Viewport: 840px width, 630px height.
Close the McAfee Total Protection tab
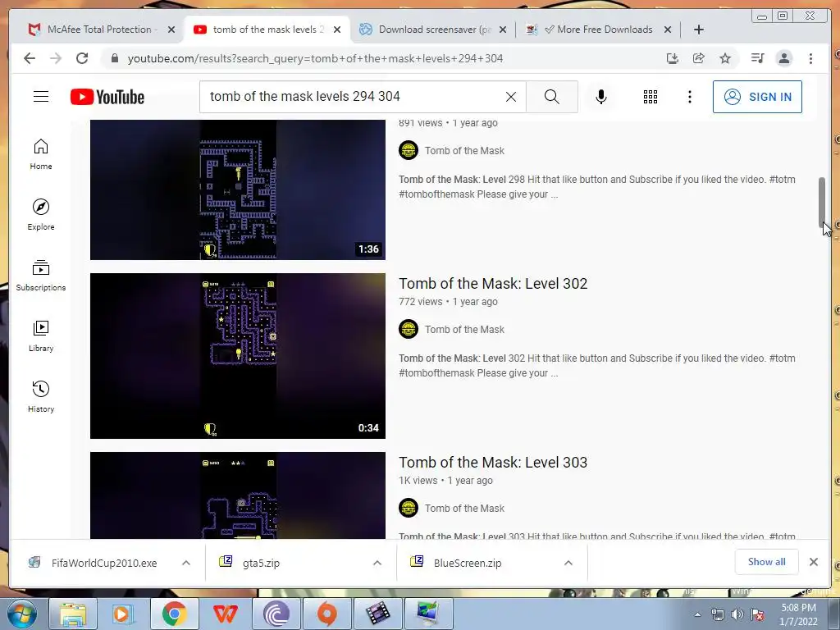point(171,30)
